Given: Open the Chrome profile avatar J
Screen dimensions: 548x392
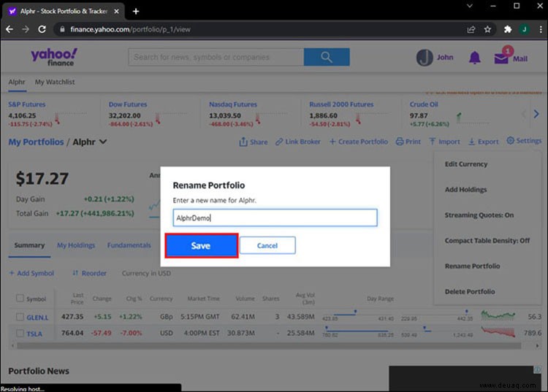Looking at the screenshot, I should (524, 29).
